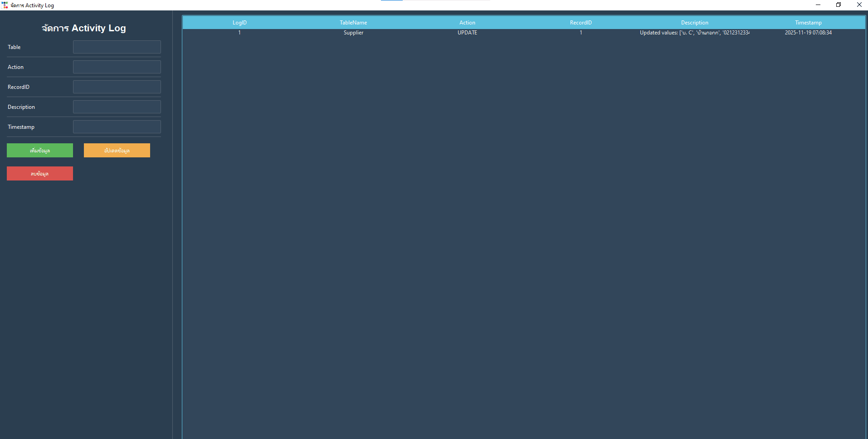Screen dimensions: 868x439
Task: Click the Timestamp input field
Action: (x=117, y=127)
